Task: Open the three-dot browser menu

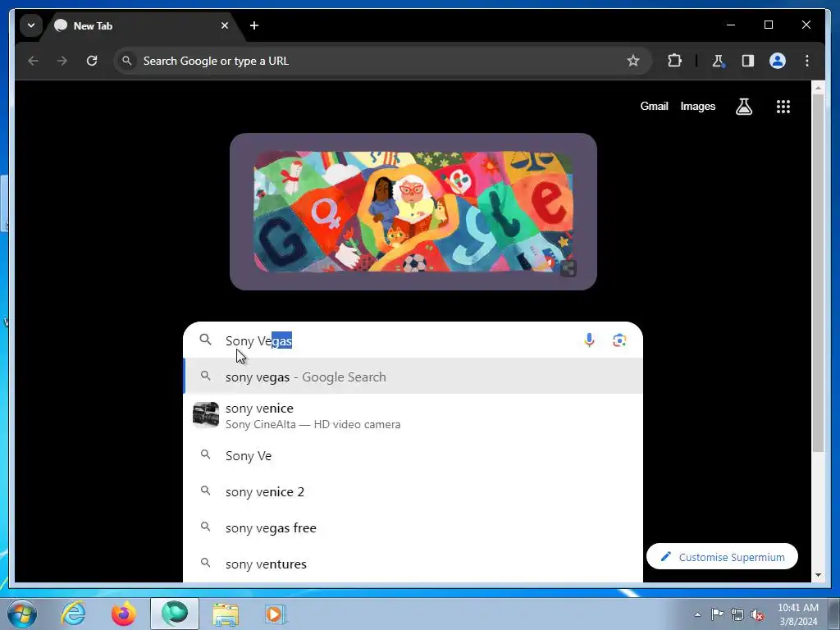Action: (807, 61)
